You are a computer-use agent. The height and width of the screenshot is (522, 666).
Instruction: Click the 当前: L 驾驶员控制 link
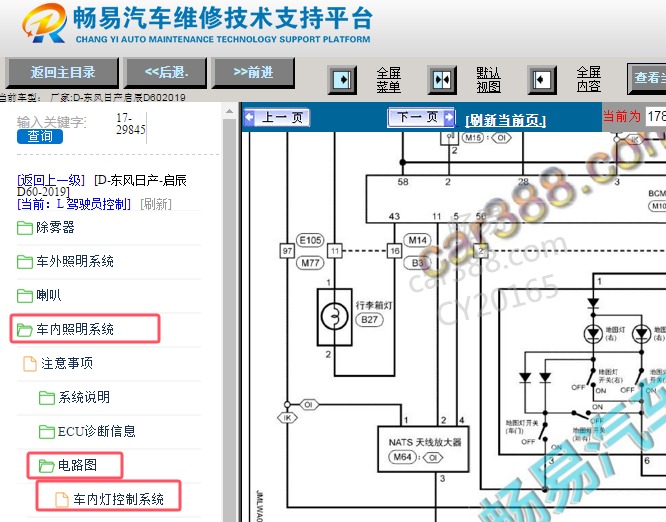click(74, 204)
